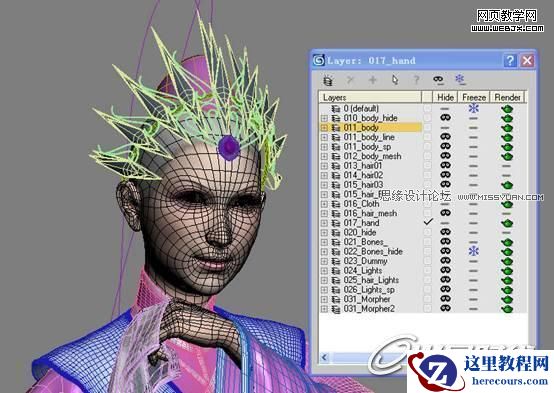Screen dimensions: 554x393
Task: Click the freeze snowflake on 022_Bones_hide
Action: click(473, 251)
